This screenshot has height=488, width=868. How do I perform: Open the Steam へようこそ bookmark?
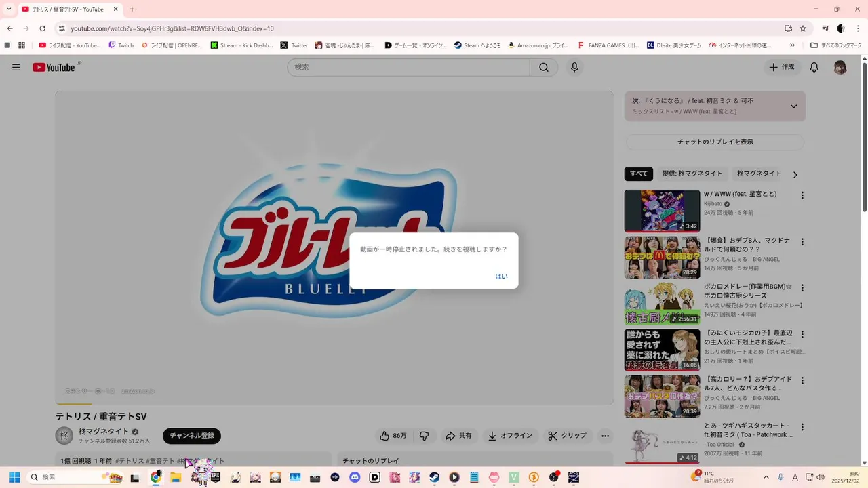[477, 45]
